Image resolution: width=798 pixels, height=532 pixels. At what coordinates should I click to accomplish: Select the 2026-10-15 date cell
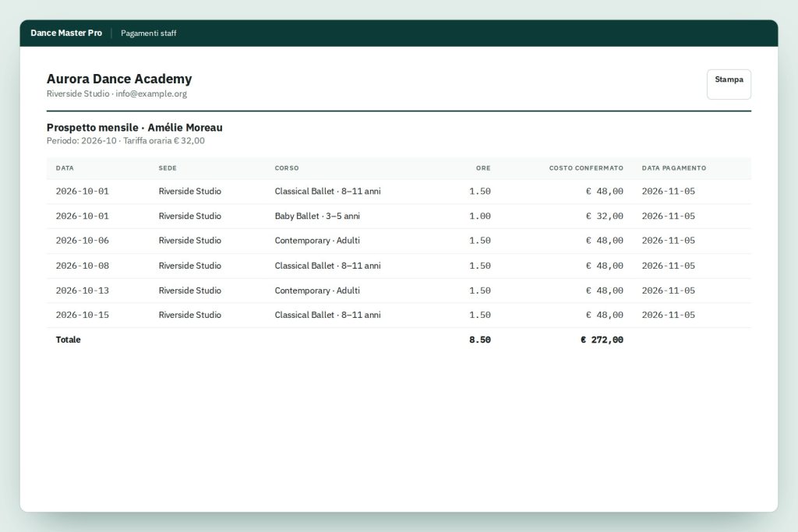pyautogui.click(x=83, y=315)
